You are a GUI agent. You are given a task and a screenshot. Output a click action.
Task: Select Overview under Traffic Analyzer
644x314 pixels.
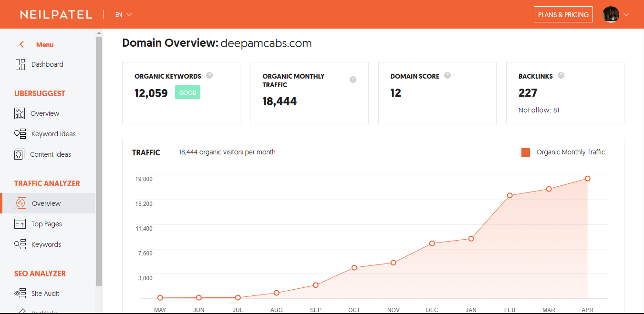46,203
